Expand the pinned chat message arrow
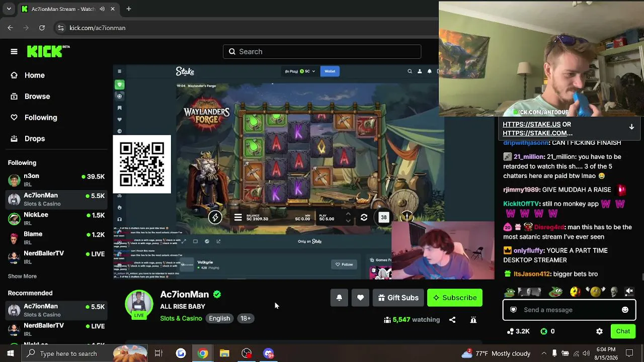 coord(631,127)
